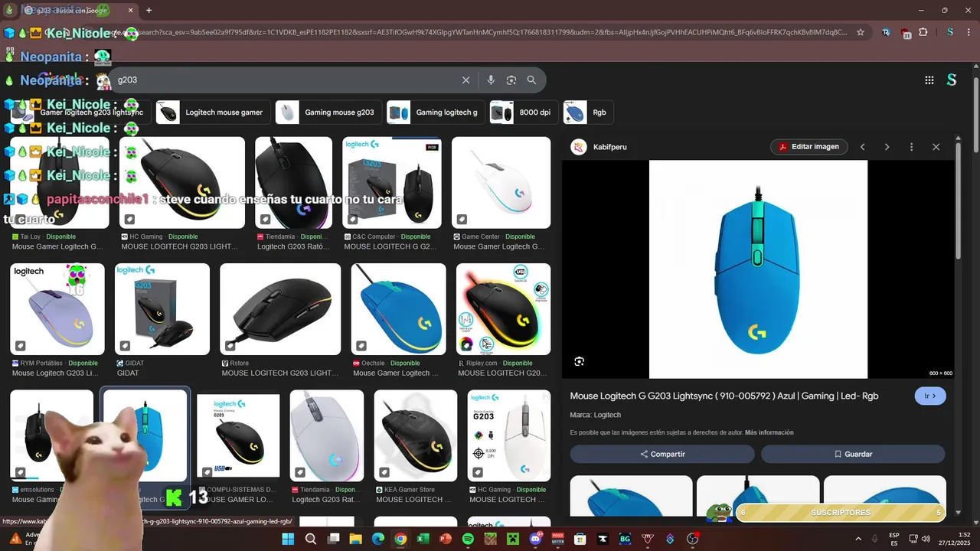Open the TR extension icon
The height and width of the screenshot is (551, 980).
point(887,32)
